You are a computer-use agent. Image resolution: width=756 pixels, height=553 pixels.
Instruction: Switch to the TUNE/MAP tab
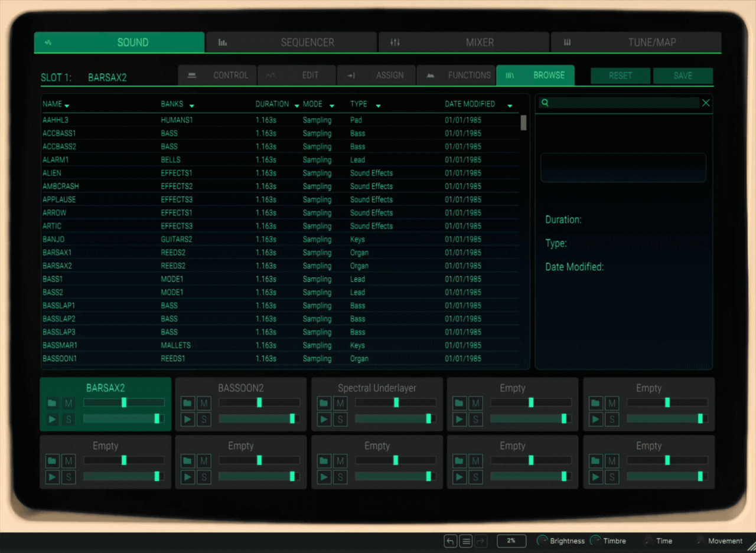636,42
